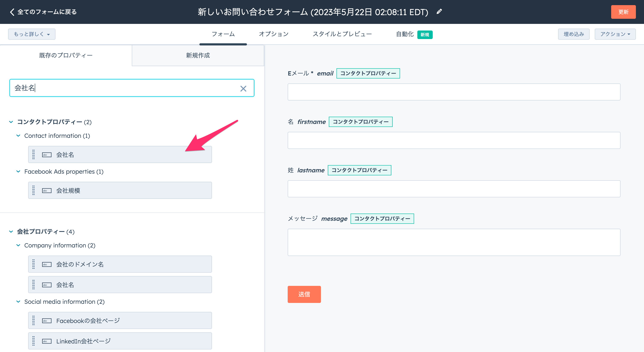
Task: Click the Eメール input field in preview
Action: (454, 92)
